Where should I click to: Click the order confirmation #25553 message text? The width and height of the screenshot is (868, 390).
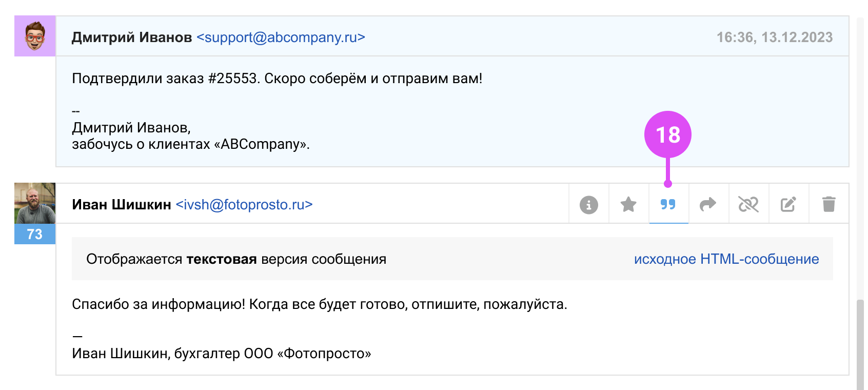(x=277, y=79)
